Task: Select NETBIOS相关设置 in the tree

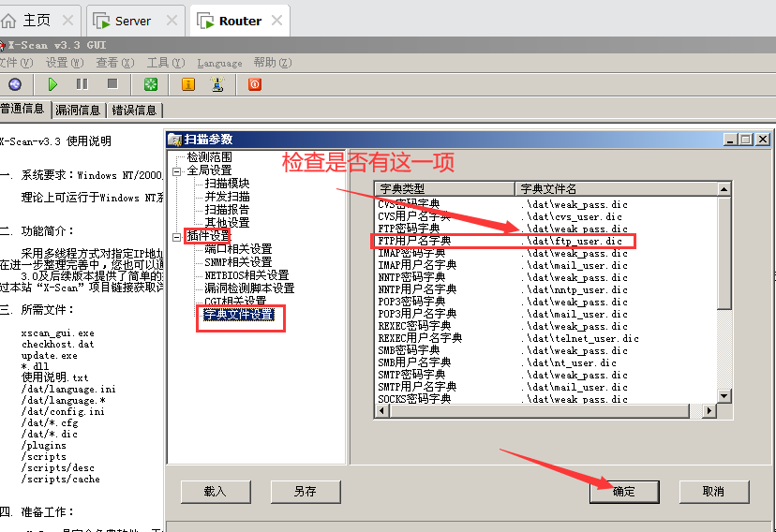Action: (246, 275)
